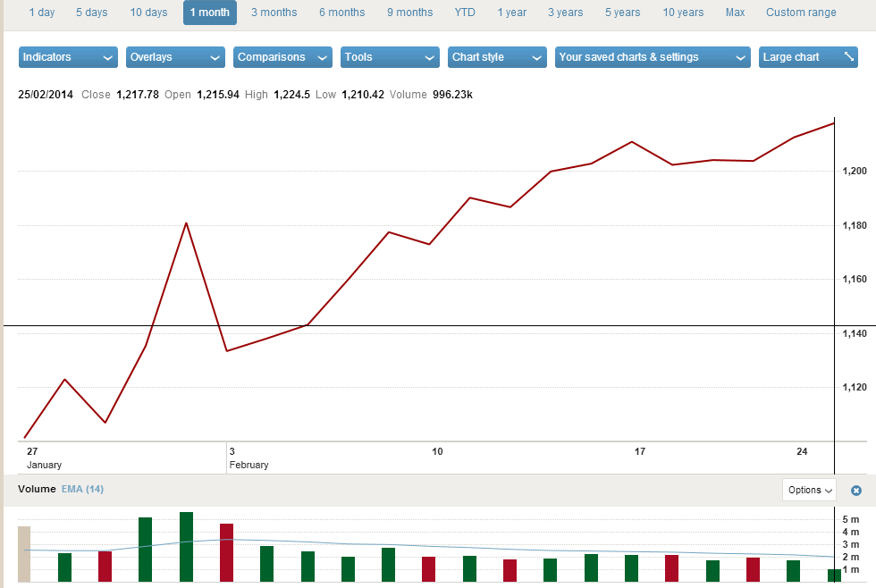
Task: Expand the Overlays dropdown
Action: coord(175,57)
